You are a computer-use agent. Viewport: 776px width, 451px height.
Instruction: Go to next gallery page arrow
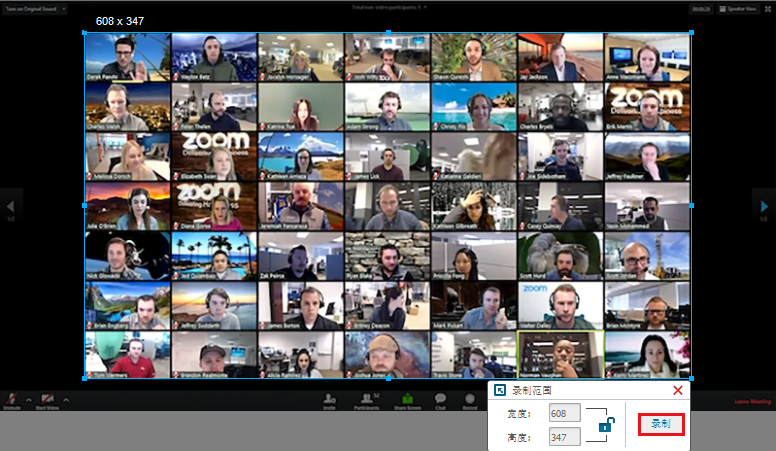pyautogui.click(x=764, y=206)
